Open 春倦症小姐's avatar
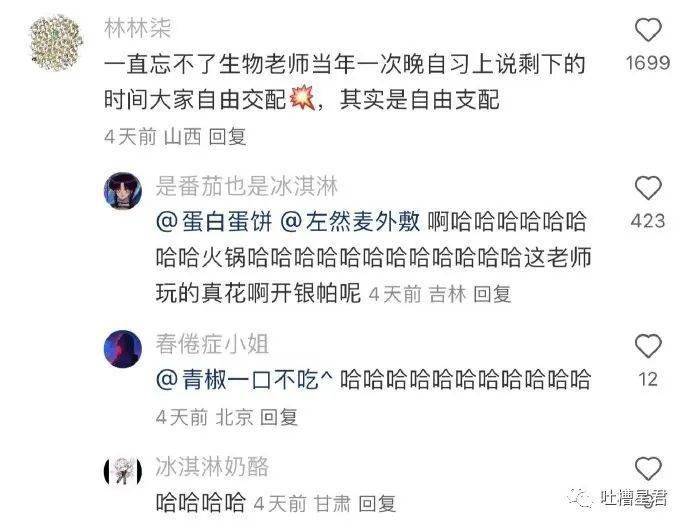The width and height of the screenshot is (690, 528). tap(123, 348)
